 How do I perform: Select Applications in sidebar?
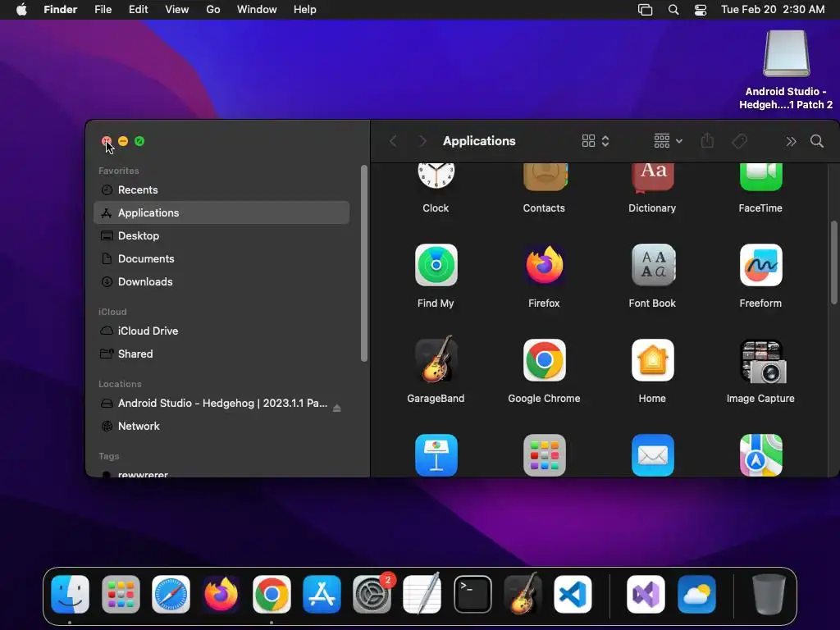(x=221, y=212)
